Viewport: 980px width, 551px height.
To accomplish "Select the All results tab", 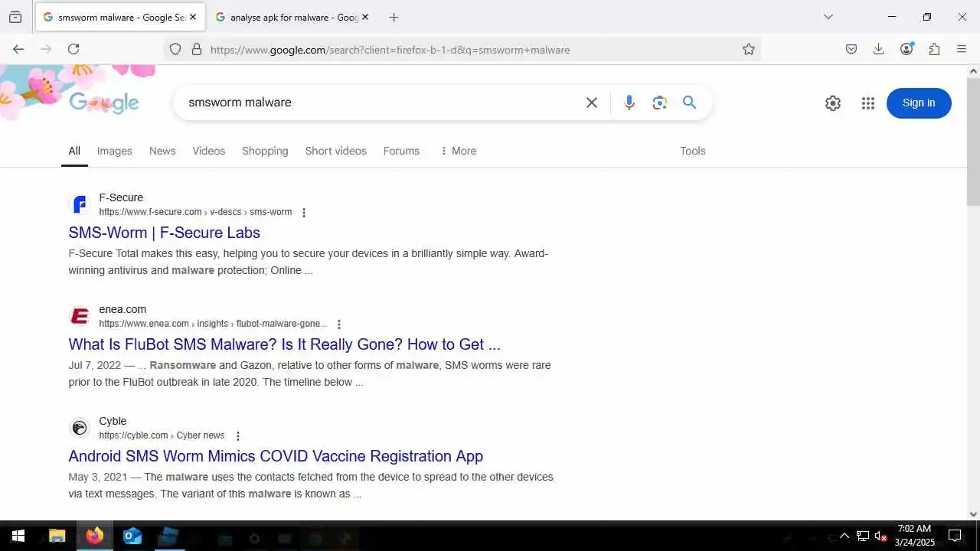I will pyautogui.click(x=74, y=151).
